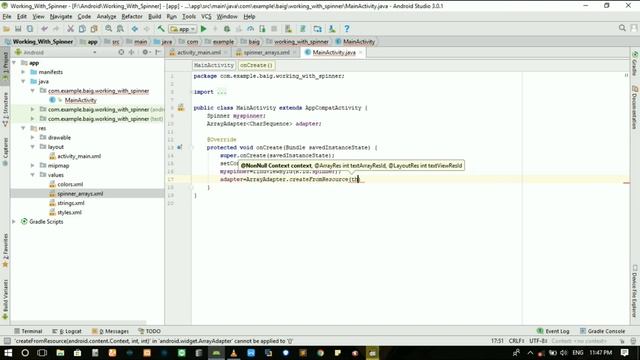The height and width of the screenshot is (360, 640).
Task: Collapse the layout folder
Action: coord(33,147)
